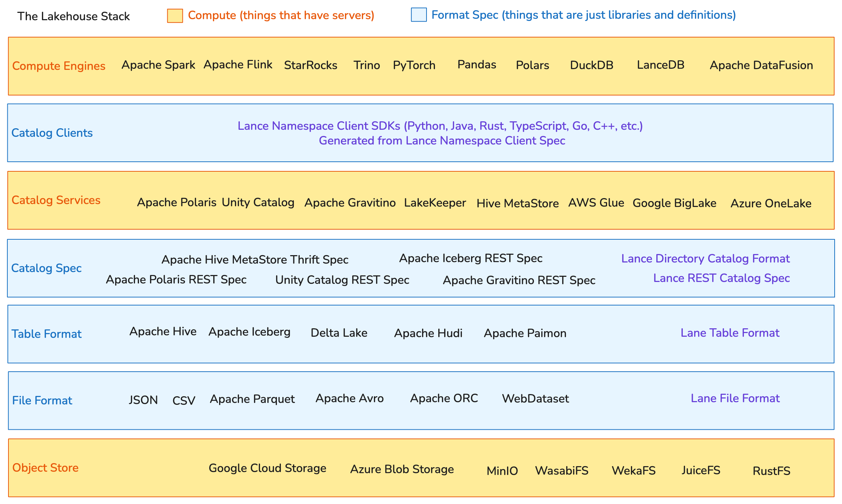Click the WebDataset label

tap(535, 399)
